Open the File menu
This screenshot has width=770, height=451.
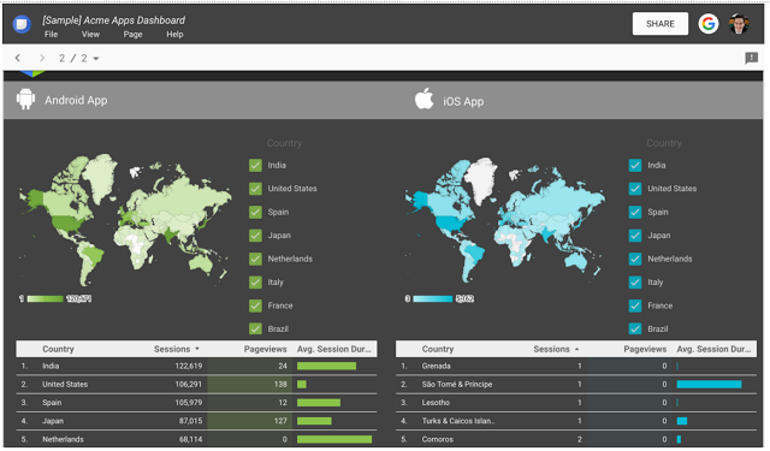pos(51,34)
